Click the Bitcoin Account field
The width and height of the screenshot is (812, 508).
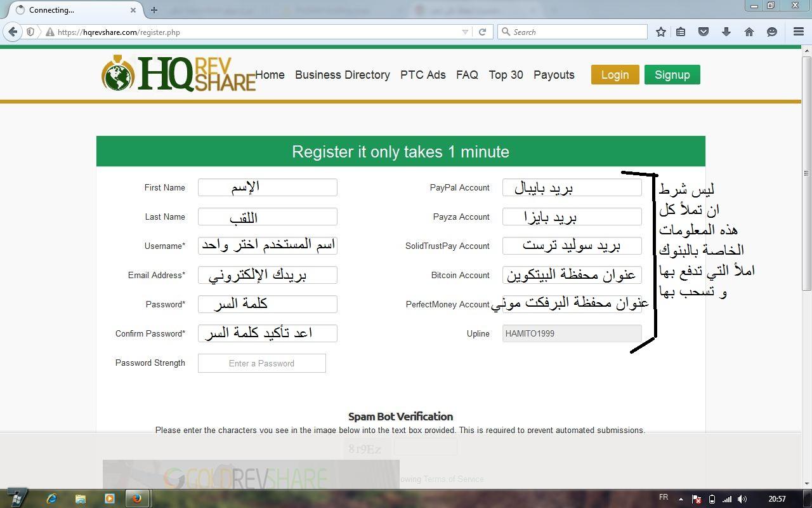tap(572, 275)
